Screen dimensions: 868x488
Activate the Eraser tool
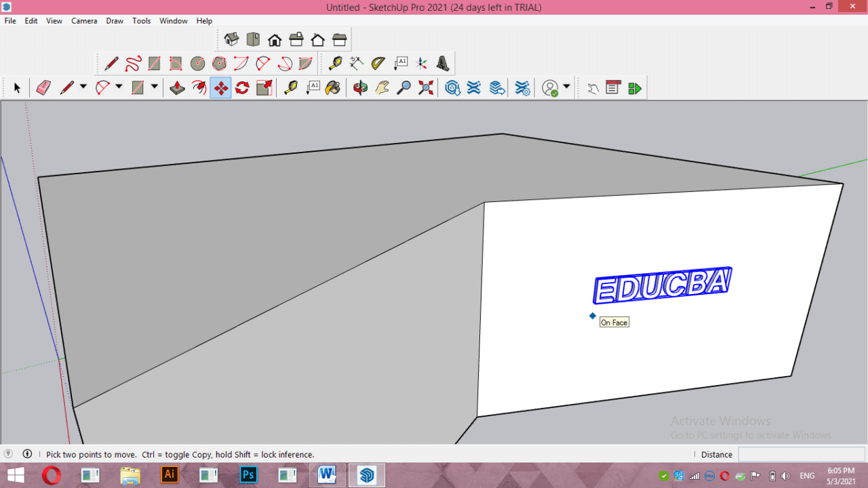point(43,87)
